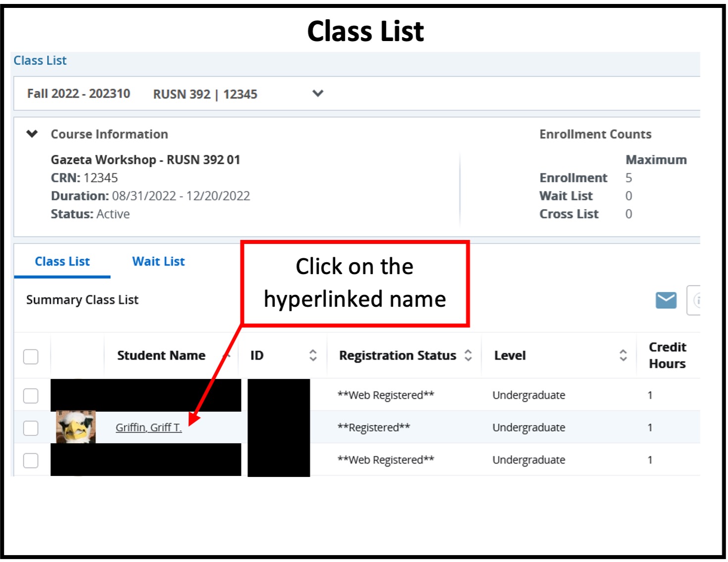This screenshot has width=728, height=562.
Task: Switch to the Wait List tab
Action: pyautogui.click(x=158, y=261)
